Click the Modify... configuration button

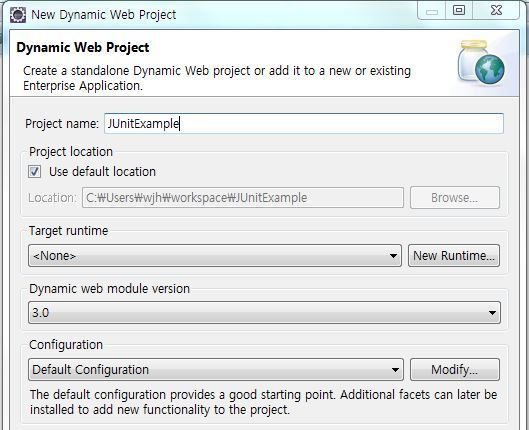click(455, 369)
